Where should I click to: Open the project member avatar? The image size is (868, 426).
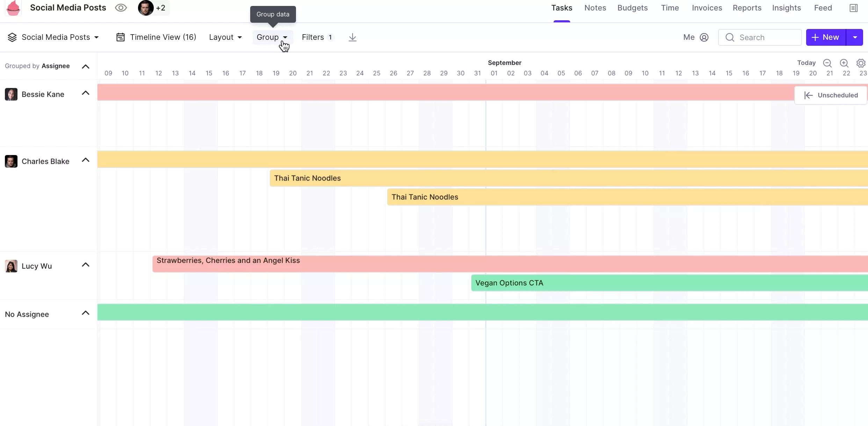[146, 8]
